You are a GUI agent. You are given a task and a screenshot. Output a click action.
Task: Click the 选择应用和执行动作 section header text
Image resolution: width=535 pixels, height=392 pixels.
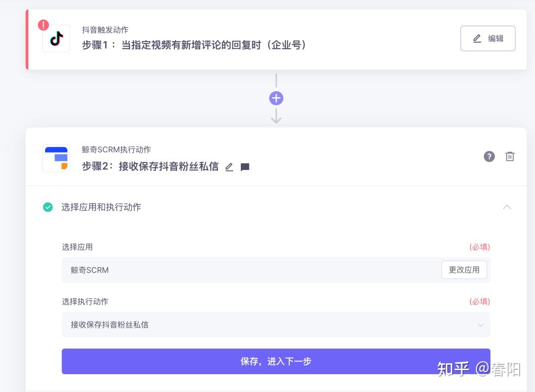(x=101, y=207)
